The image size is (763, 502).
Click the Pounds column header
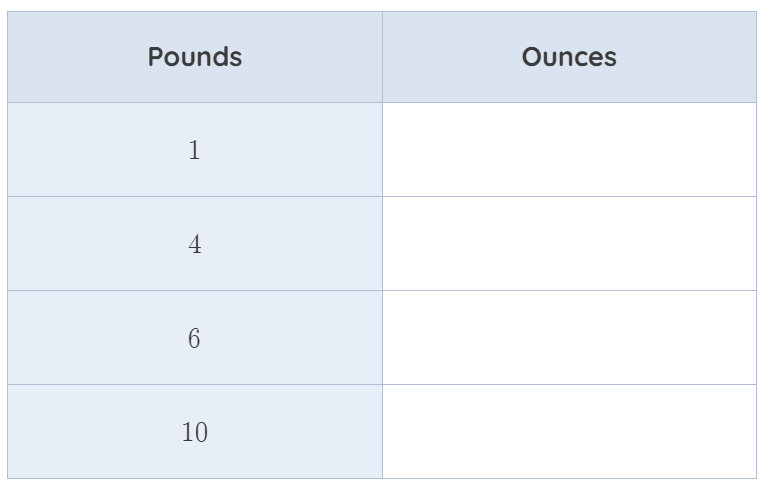click(195, 57)
